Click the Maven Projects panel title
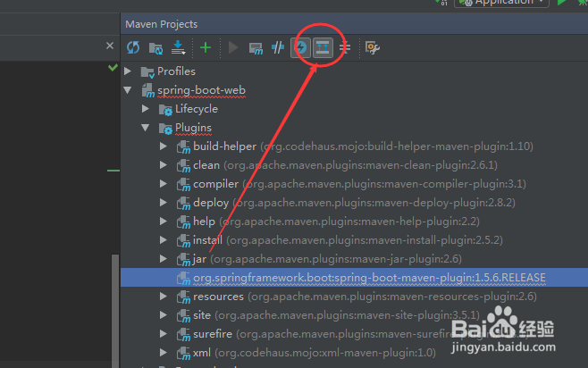 coord(161,24)
